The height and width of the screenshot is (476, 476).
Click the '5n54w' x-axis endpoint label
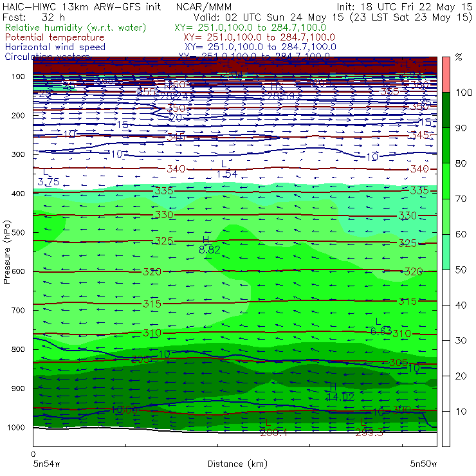tap(46, 464)
